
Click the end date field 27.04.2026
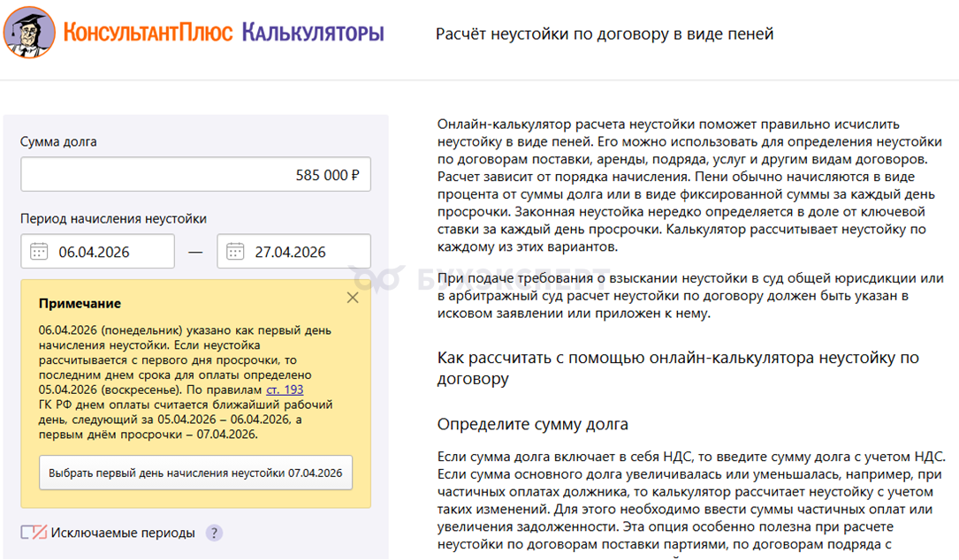pos(293,251)
